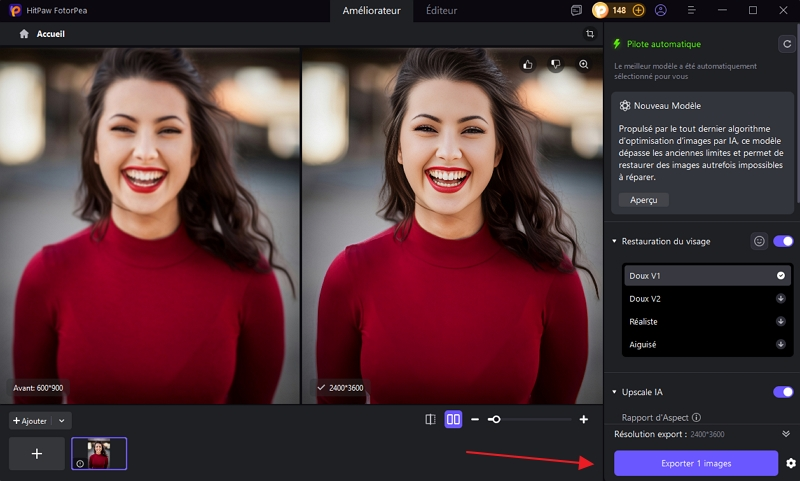800x481 pixels.
Task: Toggle the Restauration du visage switch
Action: pyautogui.click(x=783, y=241)
